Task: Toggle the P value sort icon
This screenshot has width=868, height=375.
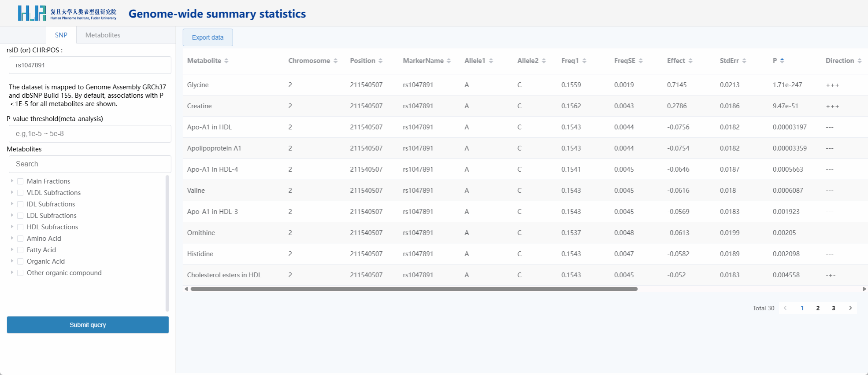Action: [x=782, y=61]
